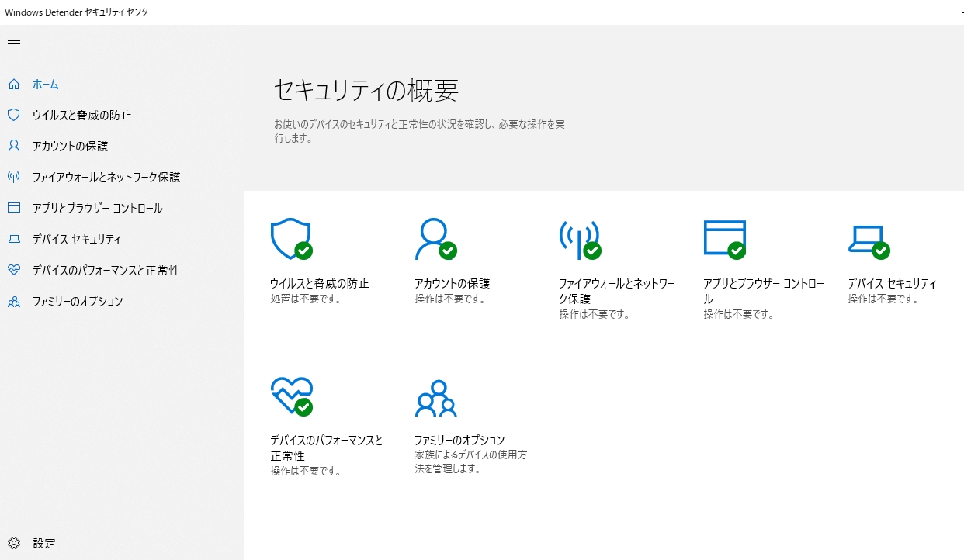Open the large account protection person tile icon
Image resolution: width=964 pixels, height=560 pixels.
[435, 240]
